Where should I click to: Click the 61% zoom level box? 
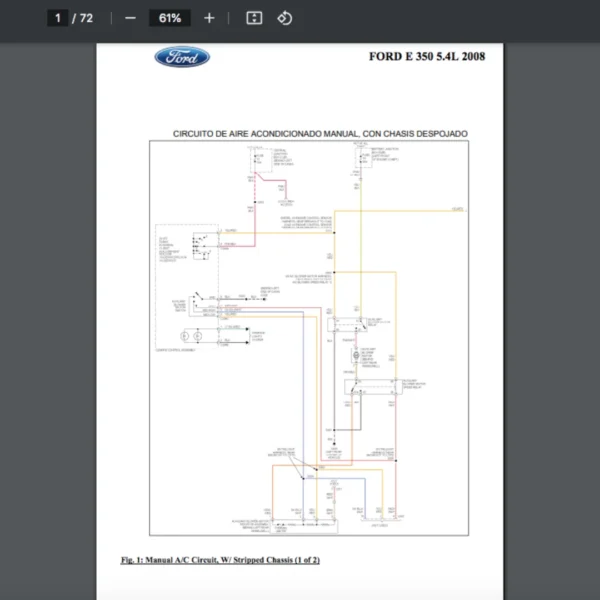tap(169, 18)
